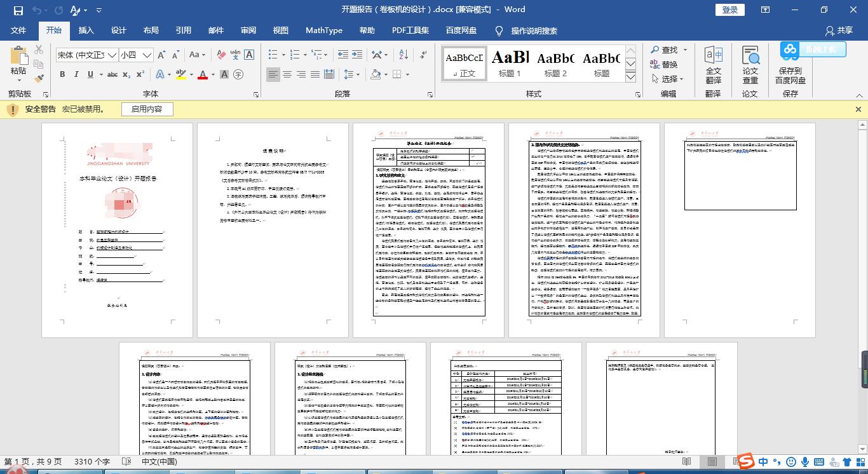The height and width of the screenshot is (474, 868).
Task: Switch to the Layout (布局) tab
Action: (x=151, y=30)
